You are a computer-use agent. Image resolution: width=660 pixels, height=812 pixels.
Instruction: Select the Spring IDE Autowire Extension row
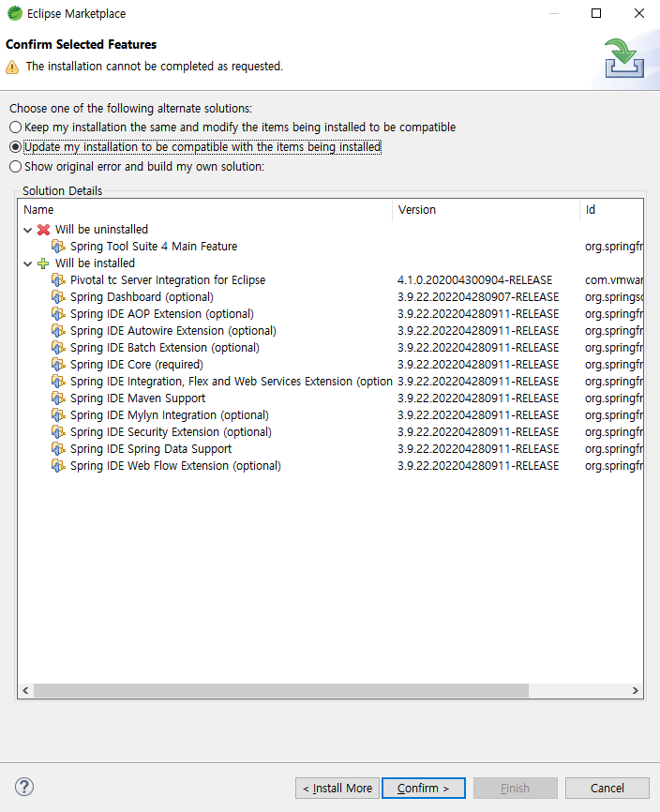click(x=330, y=330)
